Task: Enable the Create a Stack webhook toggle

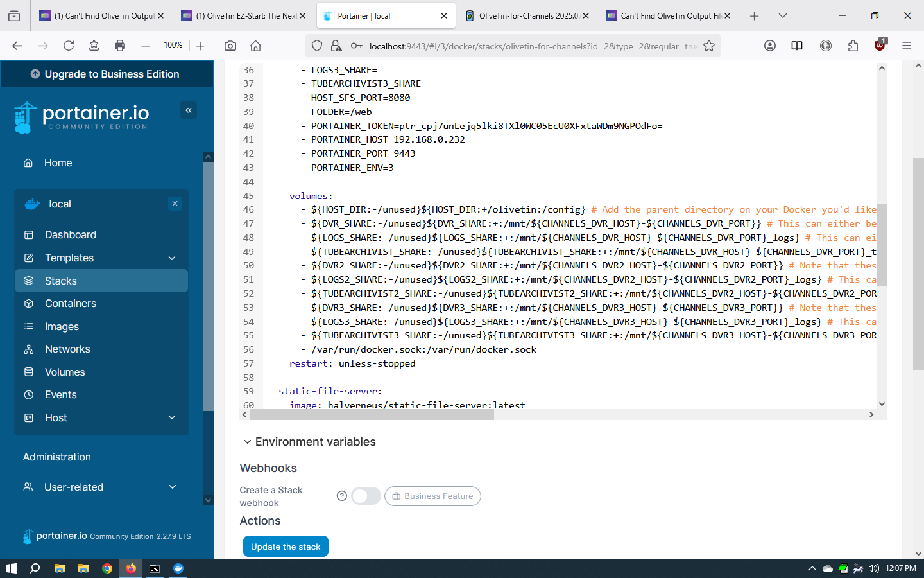Action: pos(366,496)
